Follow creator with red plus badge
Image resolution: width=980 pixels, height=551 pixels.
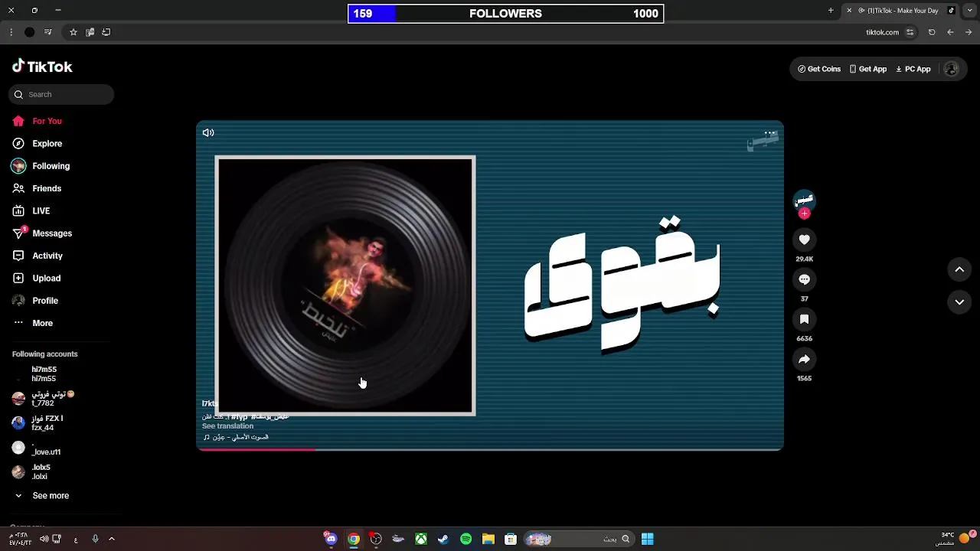(804, 214)
